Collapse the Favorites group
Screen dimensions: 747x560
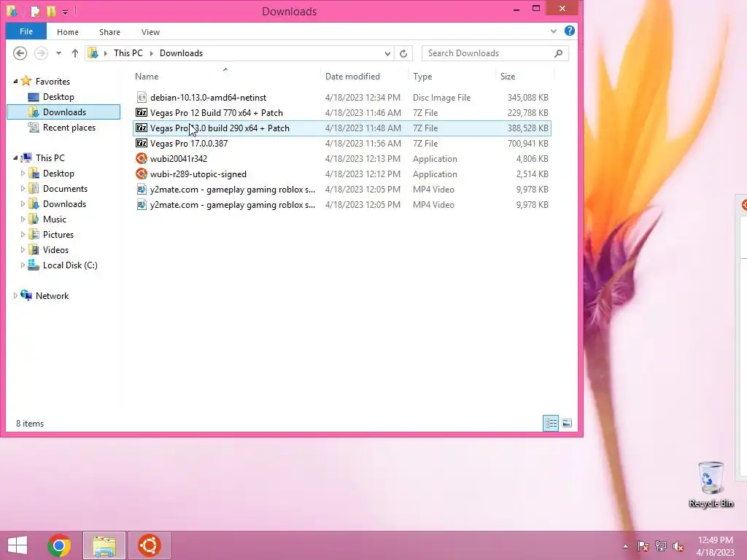pos(15,82)
